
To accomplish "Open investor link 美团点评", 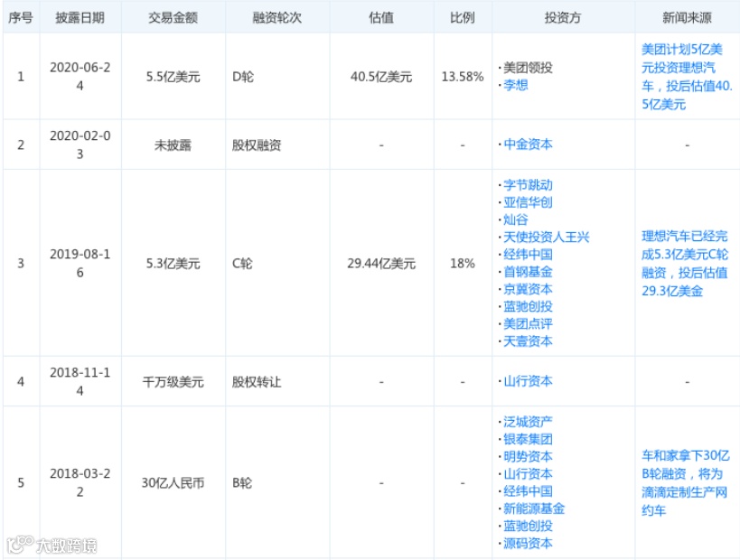I will coord(528,323).
